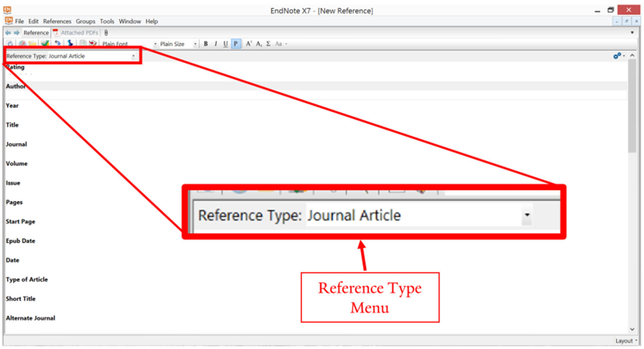Click the scrollbar down arrow
The width and height of the screenshot is (644, 349).
tap(632, 329)
